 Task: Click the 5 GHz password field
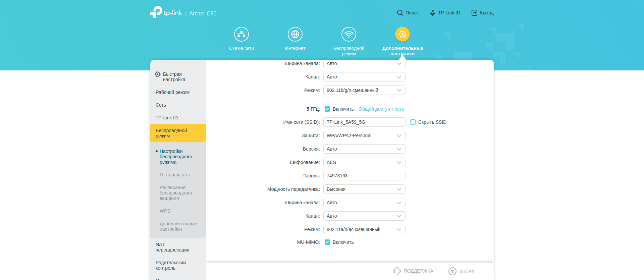(x=364, y=176)
